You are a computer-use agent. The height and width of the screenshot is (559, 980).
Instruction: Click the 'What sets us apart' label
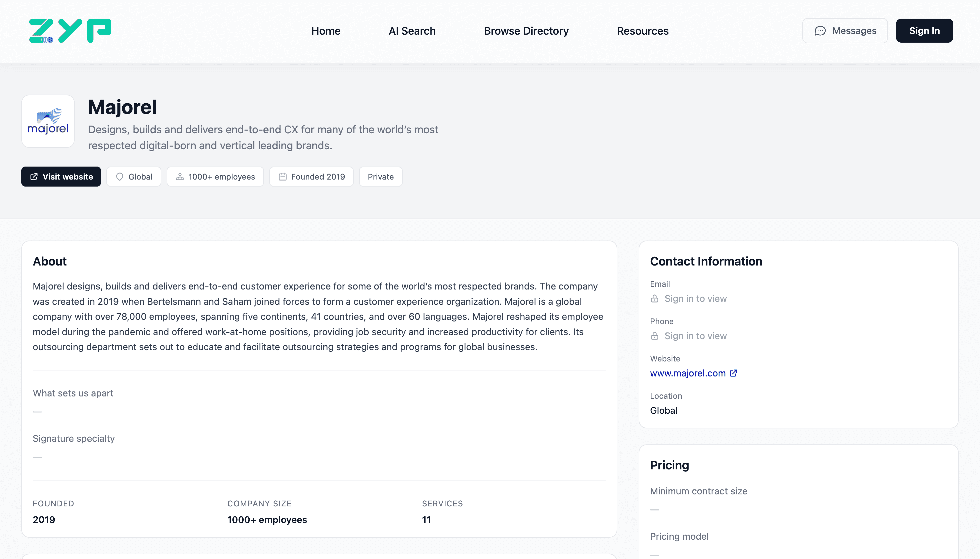(x=73, y=393)
